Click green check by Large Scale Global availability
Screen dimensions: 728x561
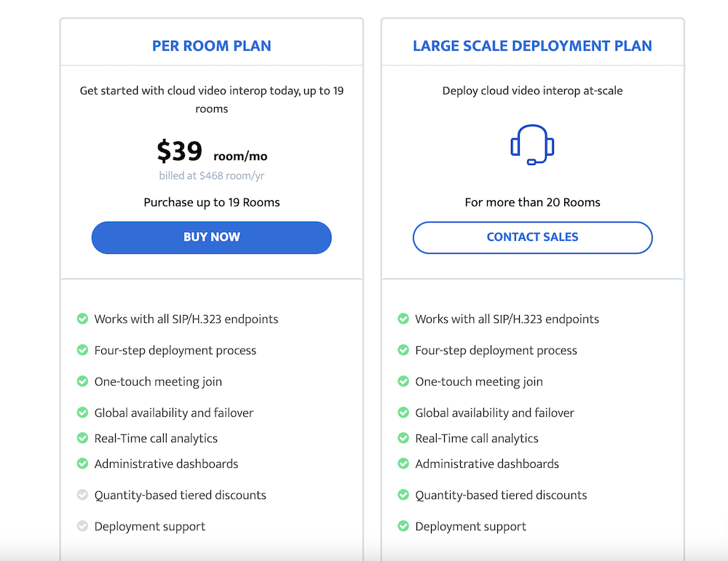403,412
